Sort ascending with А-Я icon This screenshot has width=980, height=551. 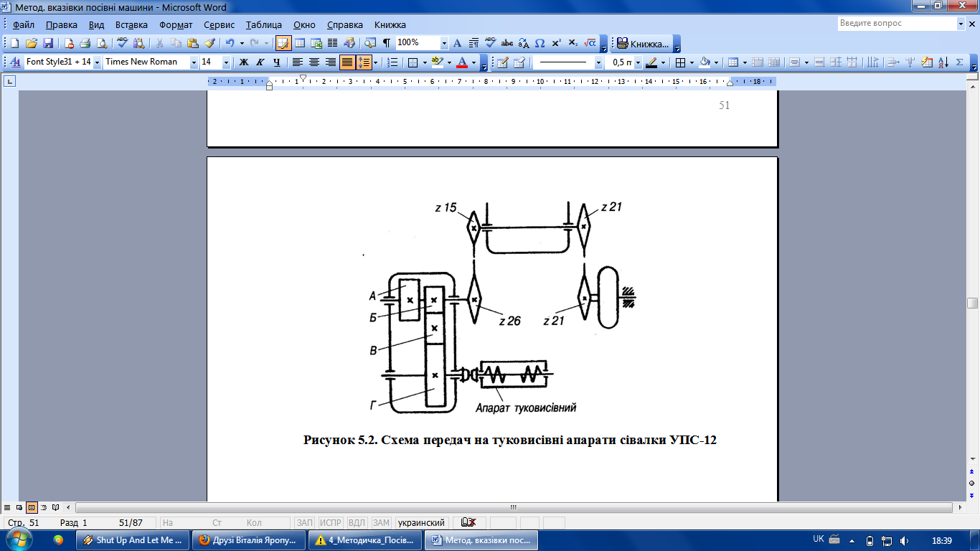tap(943, 62)
